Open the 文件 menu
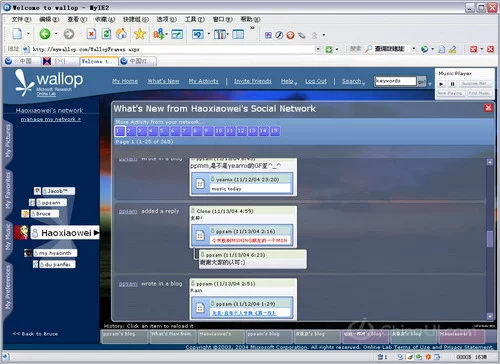The height and width of the screenshot is (364, 500). 21,19
